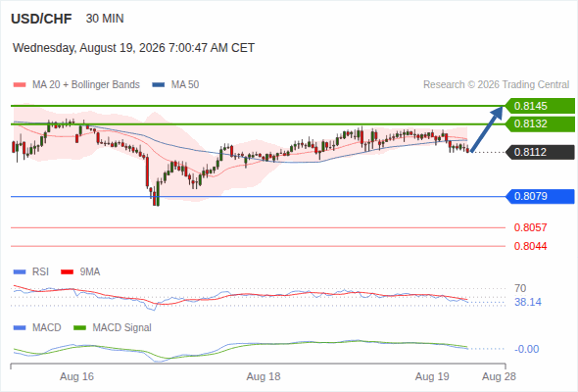Click the Aug 16 axis date label
578x392 pixels.
[76, 376]
